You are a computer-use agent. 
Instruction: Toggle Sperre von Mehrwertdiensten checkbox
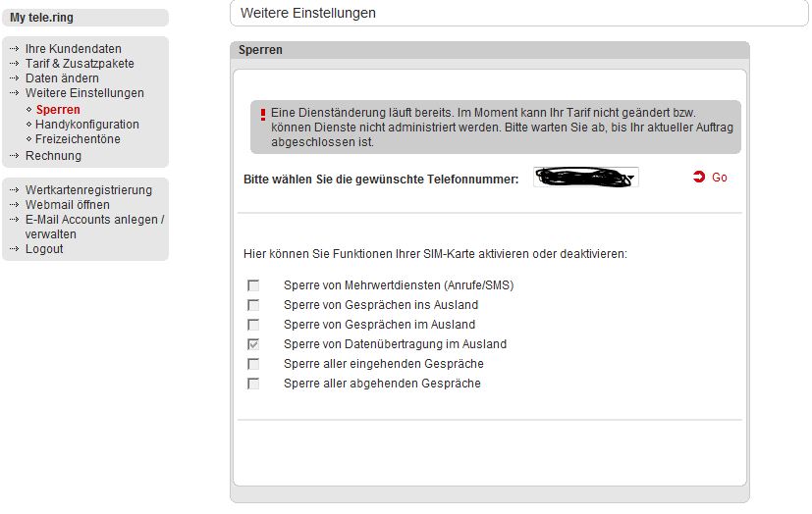[x=253, y=285]
